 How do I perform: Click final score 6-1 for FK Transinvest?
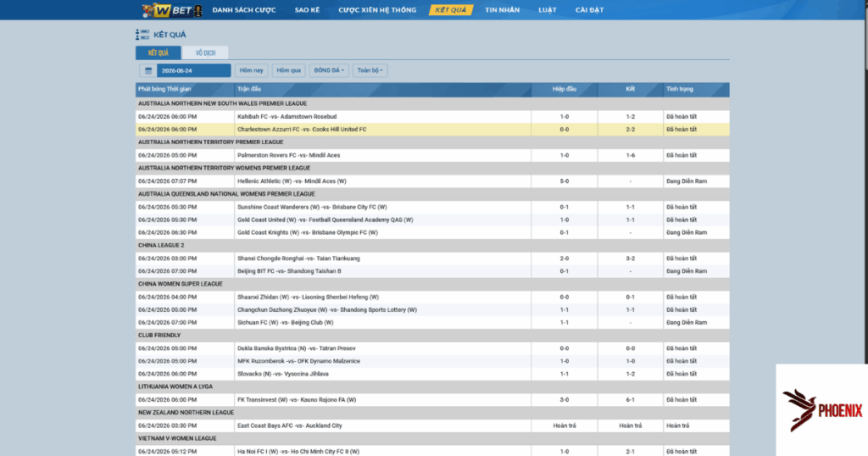pos(631,400)
